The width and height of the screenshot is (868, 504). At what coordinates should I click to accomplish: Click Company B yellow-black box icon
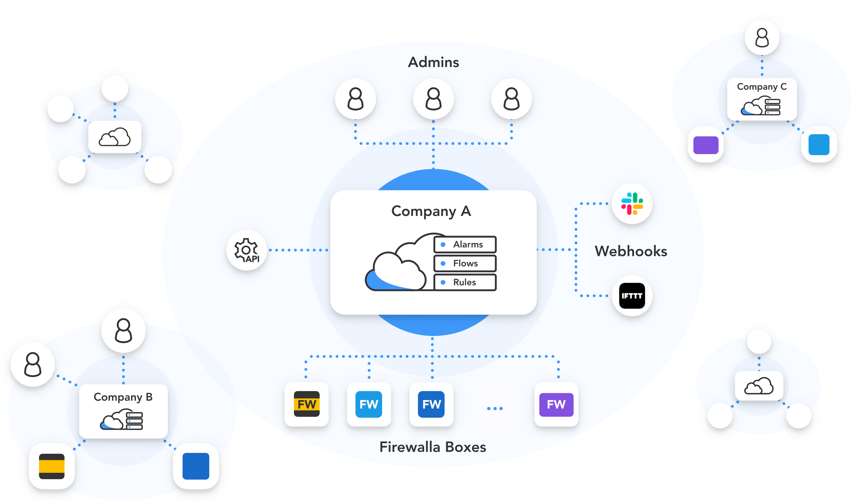(52, 466)
